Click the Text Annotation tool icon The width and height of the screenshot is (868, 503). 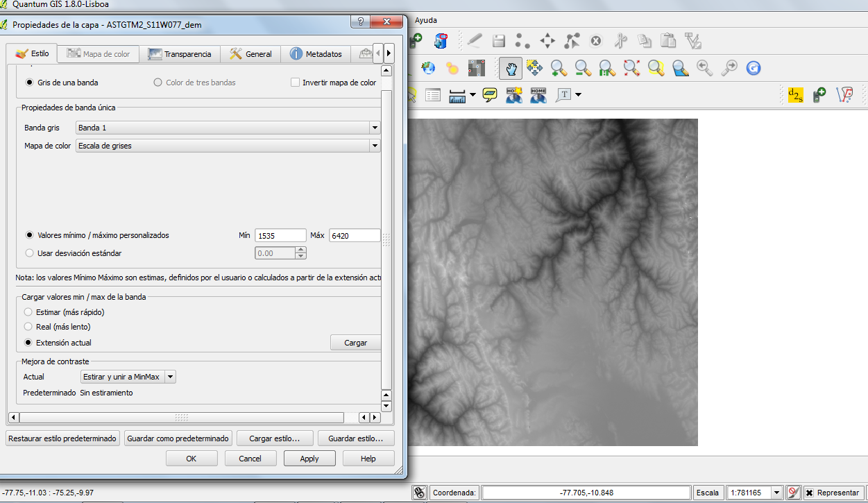coord(563,95)
